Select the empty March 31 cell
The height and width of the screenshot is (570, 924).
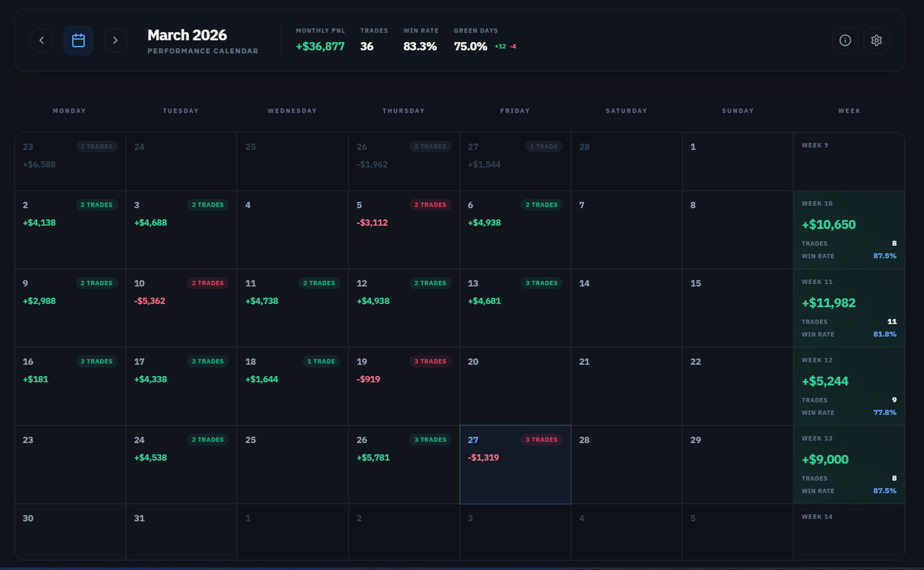[x=181, y=532]
